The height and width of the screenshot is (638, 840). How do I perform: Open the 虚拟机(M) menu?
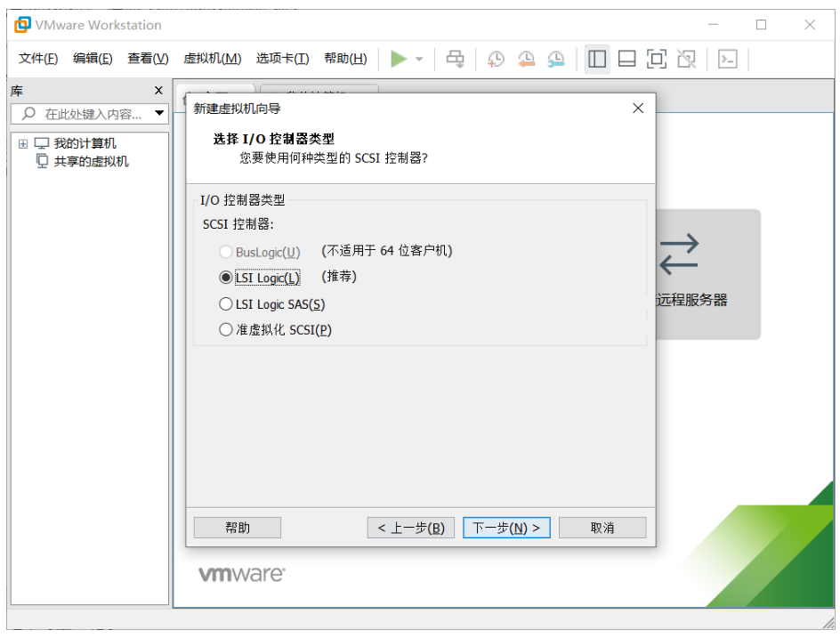[212, 59]
